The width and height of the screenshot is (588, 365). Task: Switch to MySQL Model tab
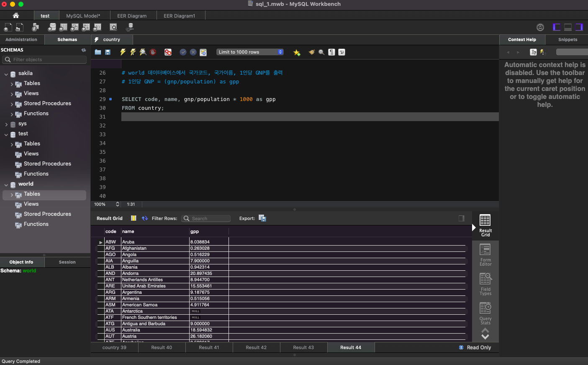tap(83, 16)
